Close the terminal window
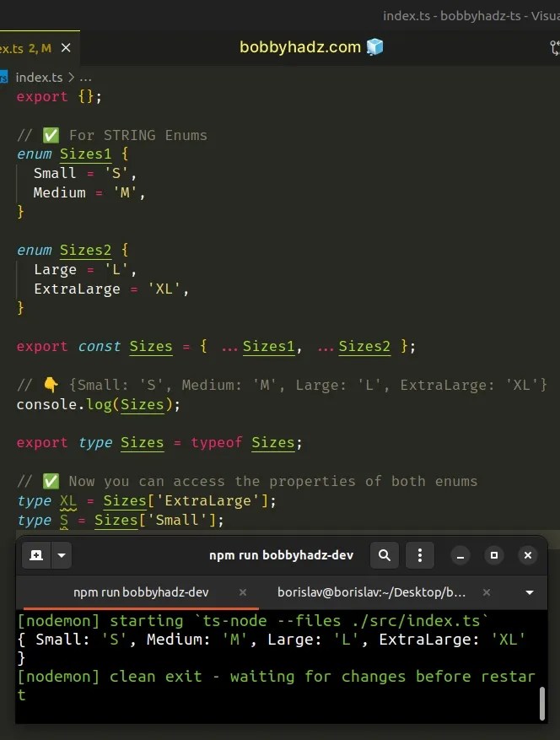 (528, 555)
